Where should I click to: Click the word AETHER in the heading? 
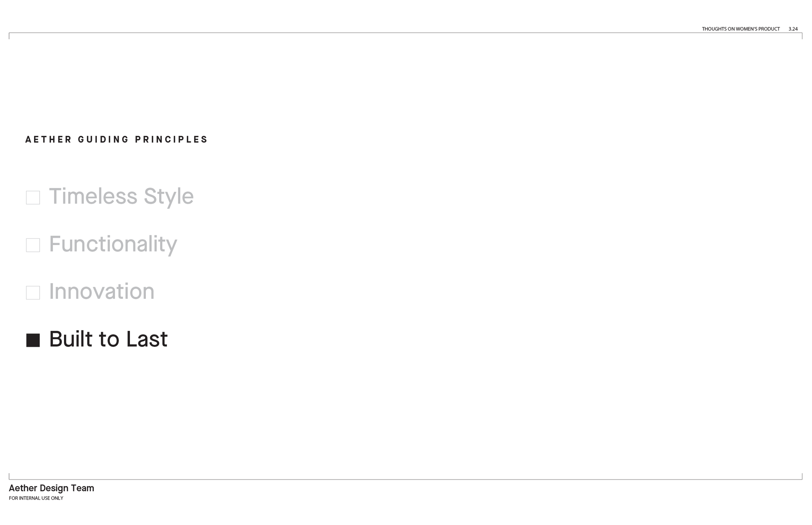pos(48,140)
